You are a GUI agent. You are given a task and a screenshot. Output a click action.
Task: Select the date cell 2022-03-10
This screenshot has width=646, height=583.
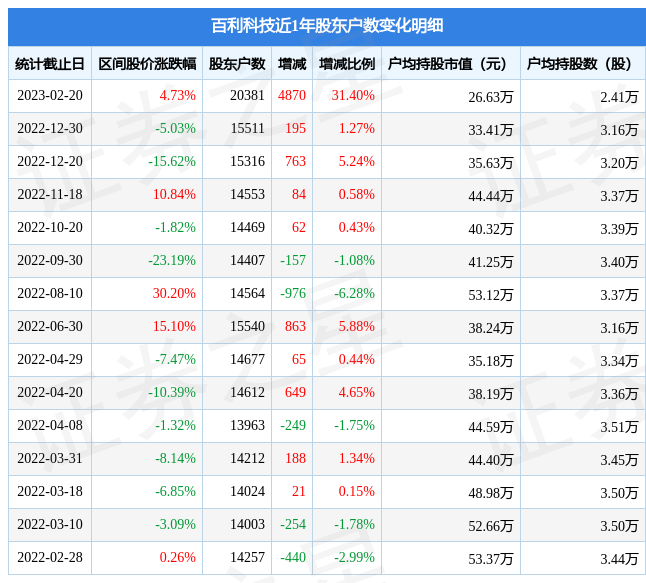click(50, 524)
